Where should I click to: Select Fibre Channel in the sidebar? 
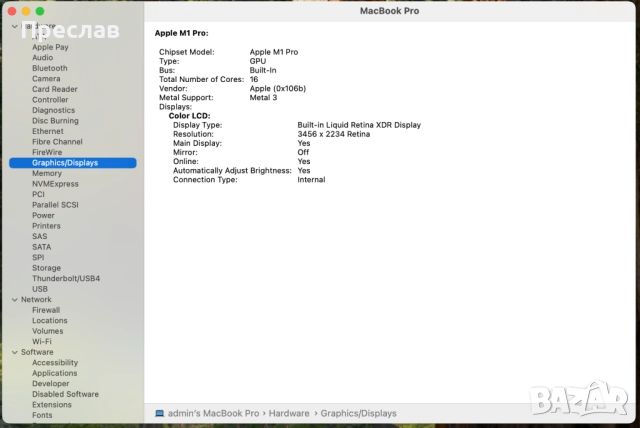point(57,142)
